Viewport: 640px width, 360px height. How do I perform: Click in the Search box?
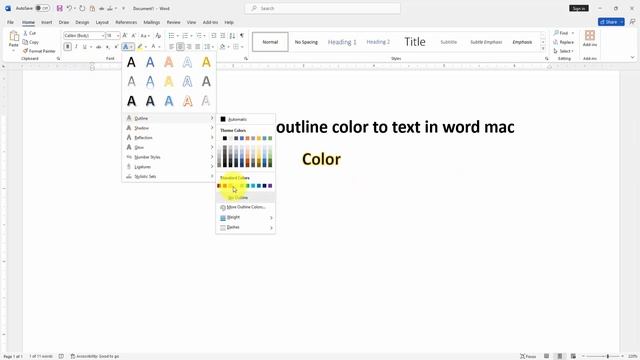click(322, 8)
